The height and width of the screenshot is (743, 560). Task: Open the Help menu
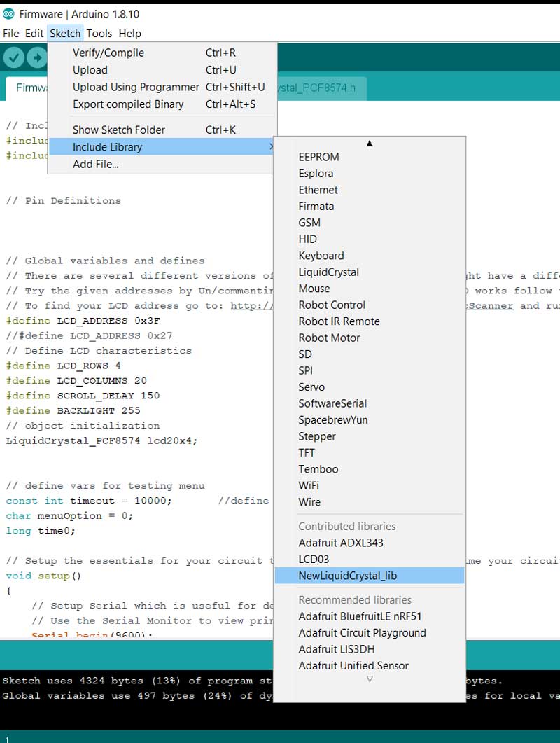coord(129,34)
